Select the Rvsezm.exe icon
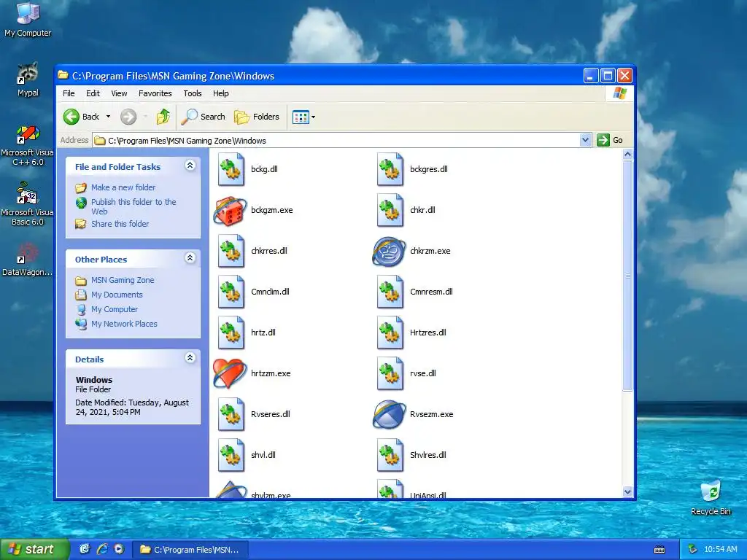The height and width of the screenshot is (560, 747). 390,414
